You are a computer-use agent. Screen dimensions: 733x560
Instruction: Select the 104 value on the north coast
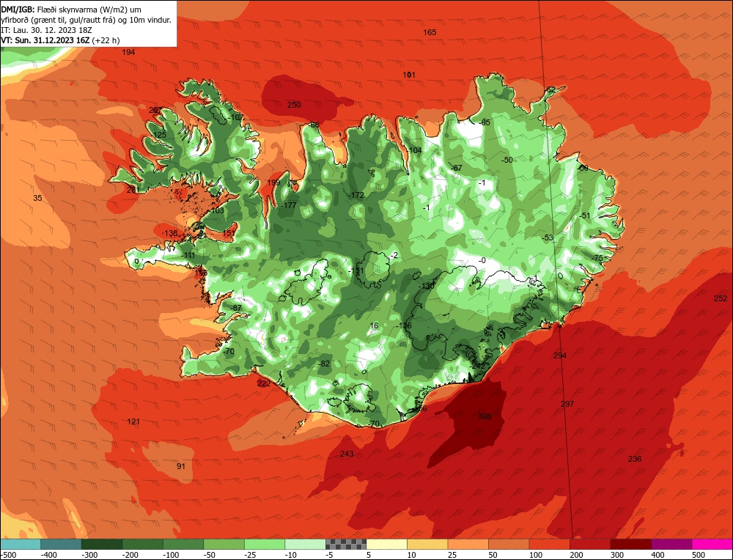click(415, 150)
